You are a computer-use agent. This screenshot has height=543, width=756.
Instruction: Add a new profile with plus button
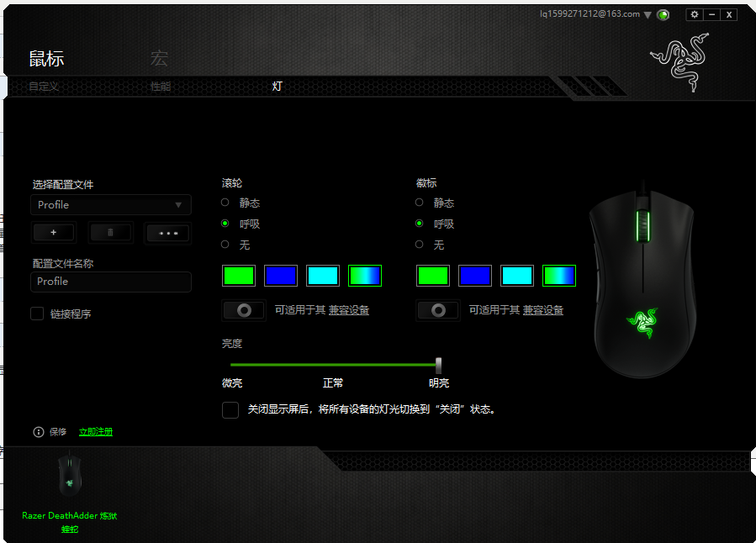(54, 233)
